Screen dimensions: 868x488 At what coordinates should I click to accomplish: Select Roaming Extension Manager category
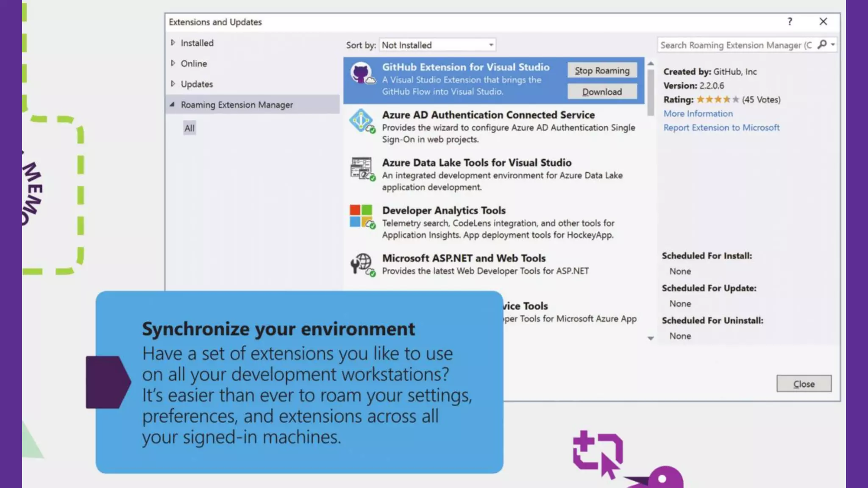(x=236, y=105)
